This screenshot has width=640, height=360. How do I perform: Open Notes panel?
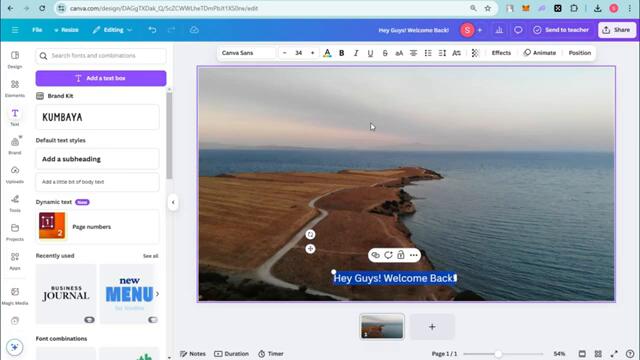[193, 353]
